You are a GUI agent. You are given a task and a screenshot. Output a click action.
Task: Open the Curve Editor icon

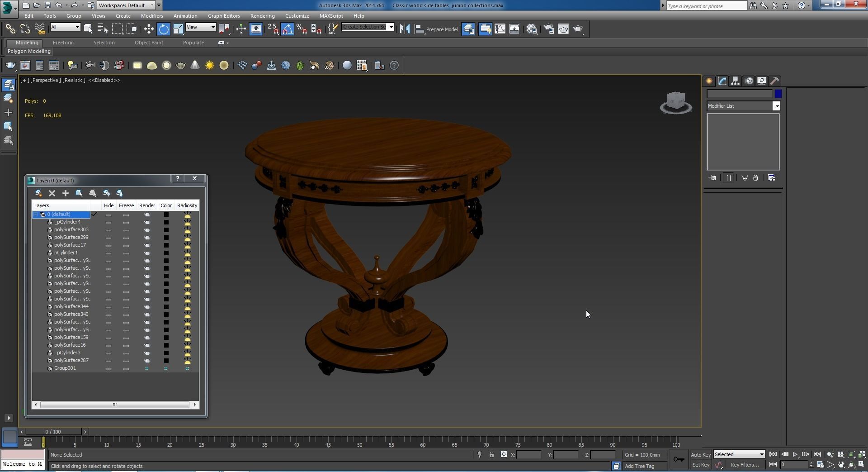500,29
